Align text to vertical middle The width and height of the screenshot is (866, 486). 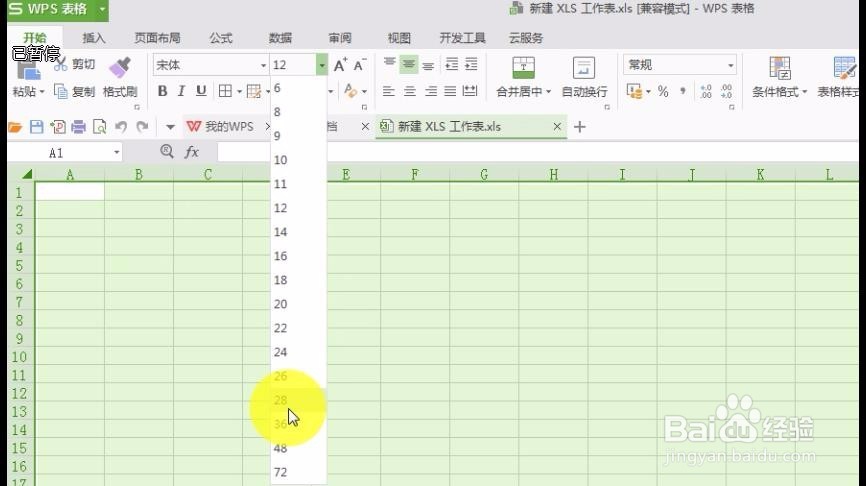pyautogui.click(x=409, y=64)
